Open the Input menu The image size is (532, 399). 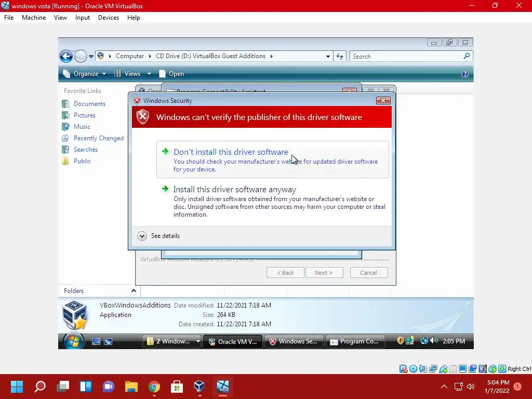[83, 18]
